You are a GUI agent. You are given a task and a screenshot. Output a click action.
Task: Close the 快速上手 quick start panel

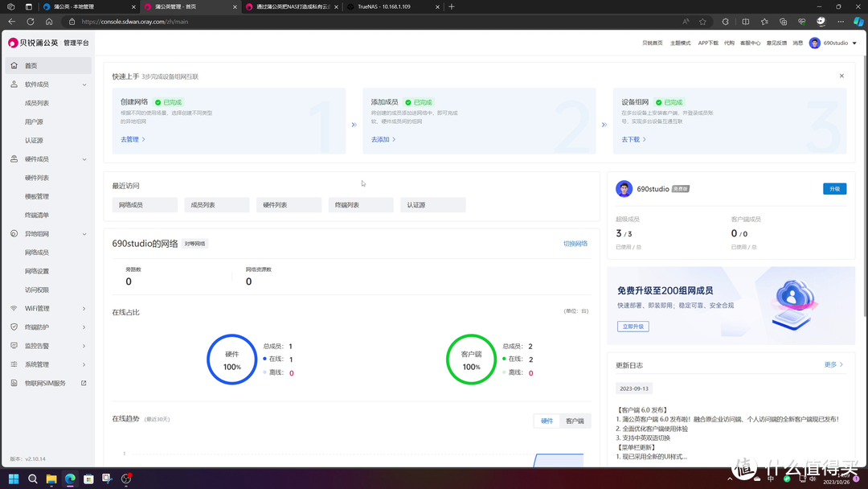[841, 76]
